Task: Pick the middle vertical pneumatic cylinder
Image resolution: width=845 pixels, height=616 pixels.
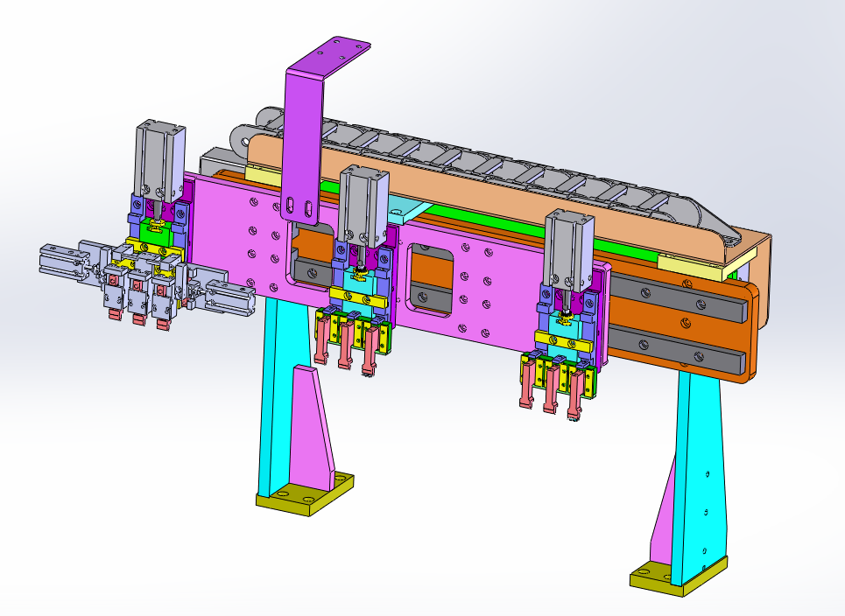Action: [x=363, y=206]
